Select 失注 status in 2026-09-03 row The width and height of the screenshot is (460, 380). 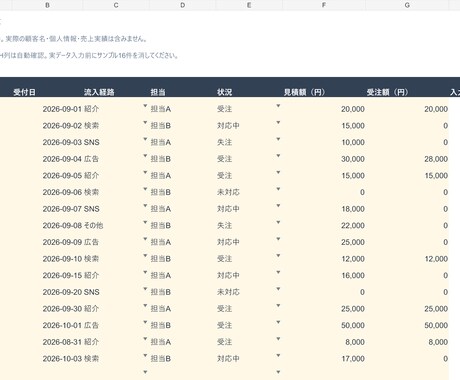249,142
